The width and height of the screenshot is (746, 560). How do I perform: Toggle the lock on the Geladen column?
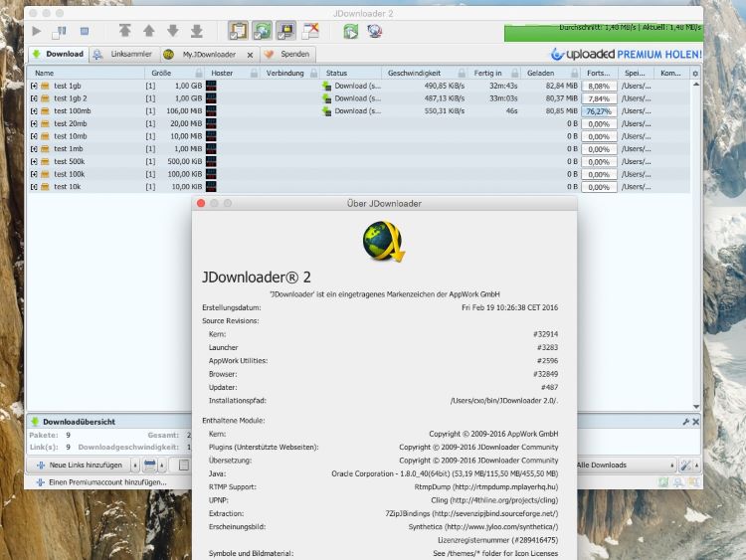575,73
